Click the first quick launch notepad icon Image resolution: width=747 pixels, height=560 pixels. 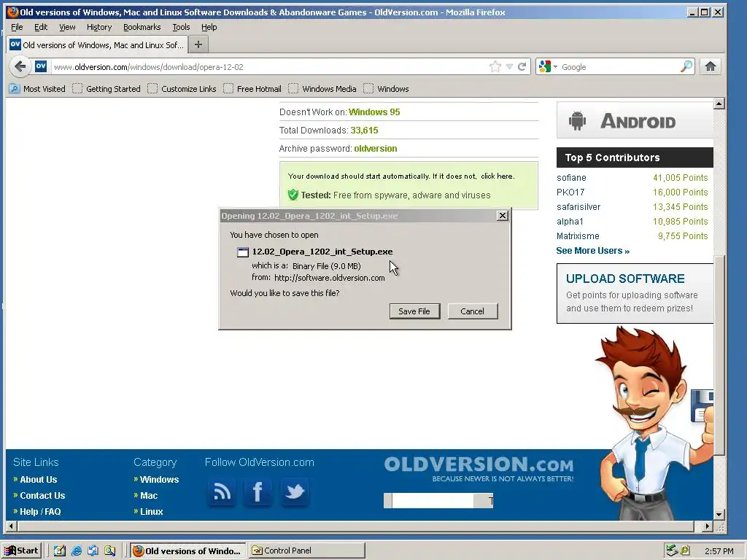tap(59, 551)
